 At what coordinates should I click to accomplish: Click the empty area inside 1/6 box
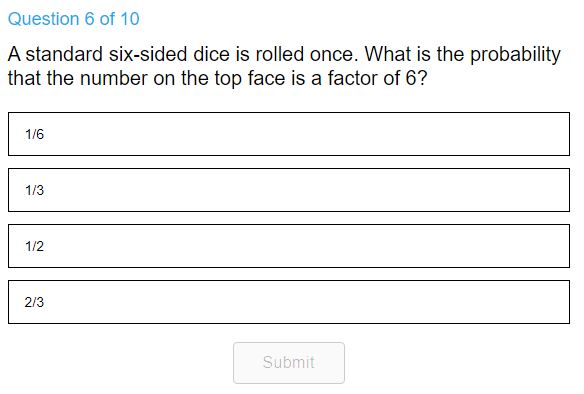305,134
